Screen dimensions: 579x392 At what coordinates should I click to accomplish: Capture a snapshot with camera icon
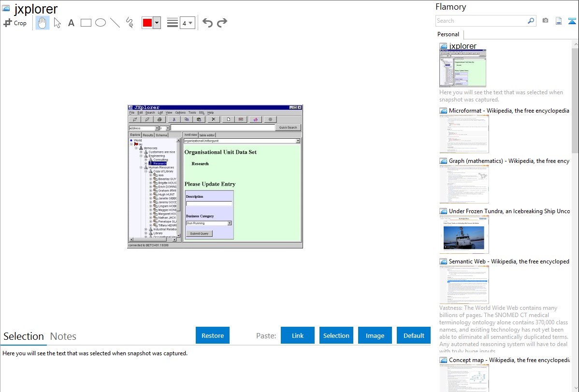[545, 21]
